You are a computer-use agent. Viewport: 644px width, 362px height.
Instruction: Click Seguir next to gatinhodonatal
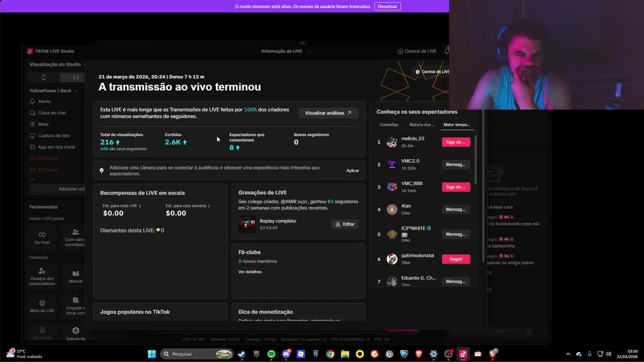(x=456, y=259)
